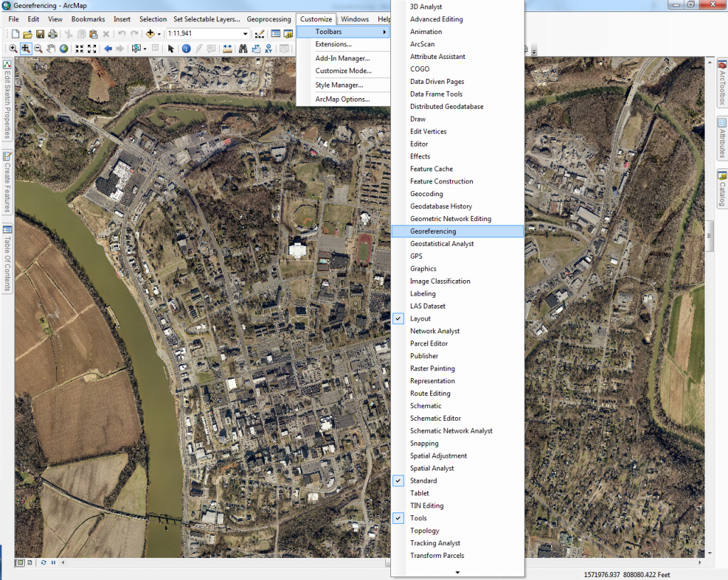Disable the Tools toolbar checkbox
Viewport: 728px width, 580px height.
tap(397, 518)
